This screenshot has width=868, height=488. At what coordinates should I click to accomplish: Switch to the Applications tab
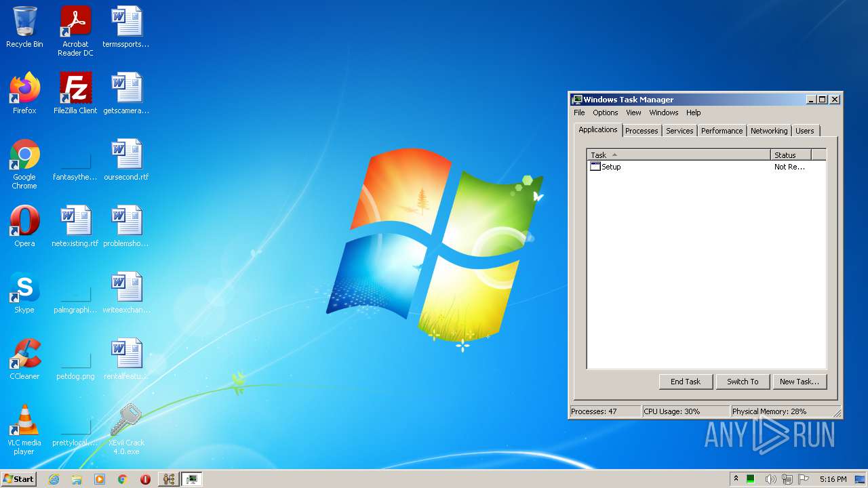click(598, 129)
